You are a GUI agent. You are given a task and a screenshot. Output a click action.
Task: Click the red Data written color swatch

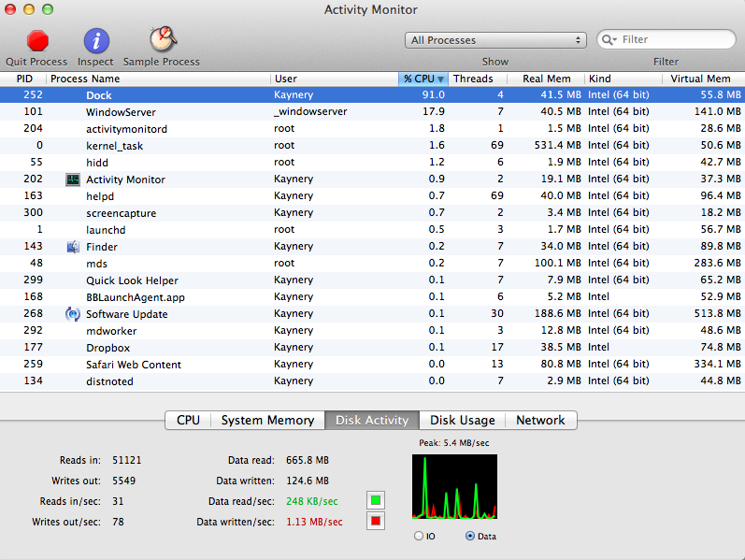coord(376,521)
